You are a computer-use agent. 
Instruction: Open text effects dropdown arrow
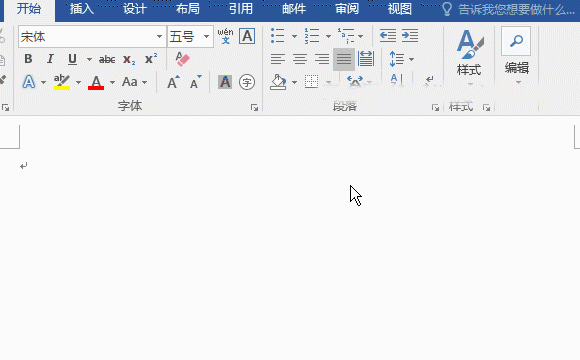[x=43, y=82]
